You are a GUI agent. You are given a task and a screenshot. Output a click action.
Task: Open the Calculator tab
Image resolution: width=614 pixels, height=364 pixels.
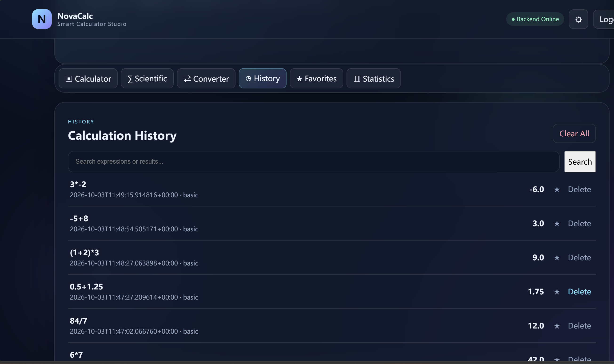[88, 79]
